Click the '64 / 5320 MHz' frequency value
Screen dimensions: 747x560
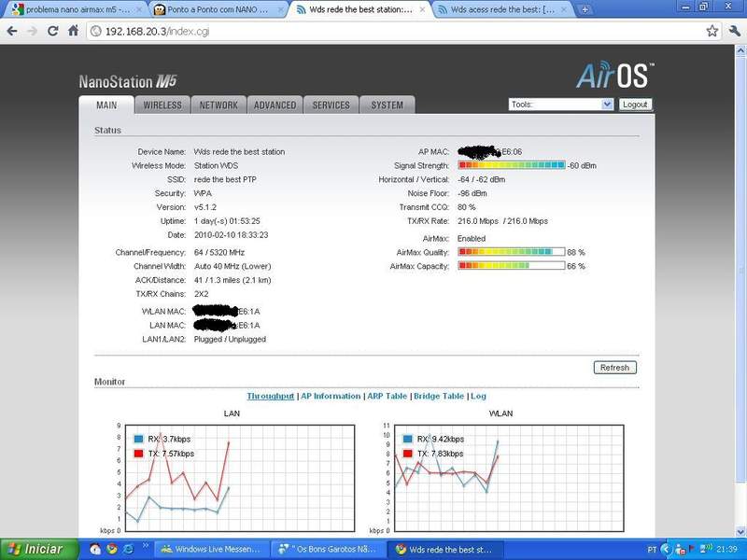pyautogui.click(x=219, y=252)
